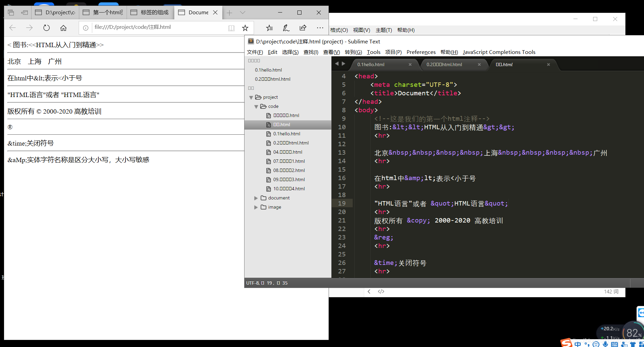Open a new browser tab
The width and height of the screenshot is (644, 347).
[230, 13]
